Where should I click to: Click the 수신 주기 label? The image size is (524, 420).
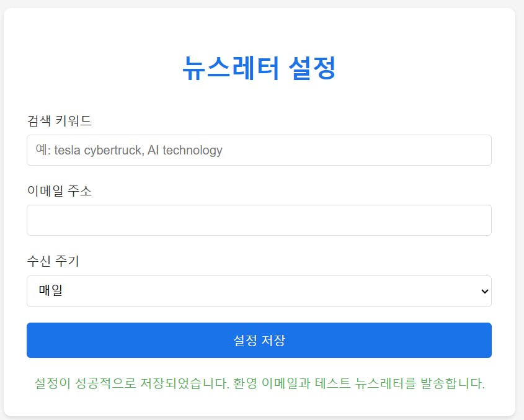53,261
